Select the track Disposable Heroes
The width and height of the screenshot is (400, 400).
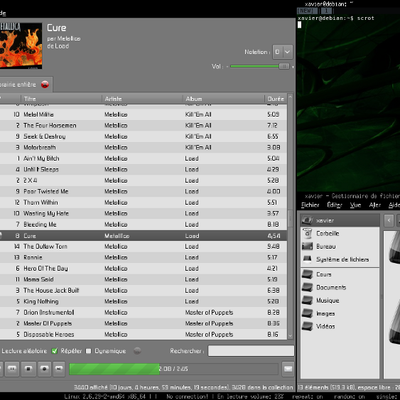pyautogui.click(x=143, y=334)
